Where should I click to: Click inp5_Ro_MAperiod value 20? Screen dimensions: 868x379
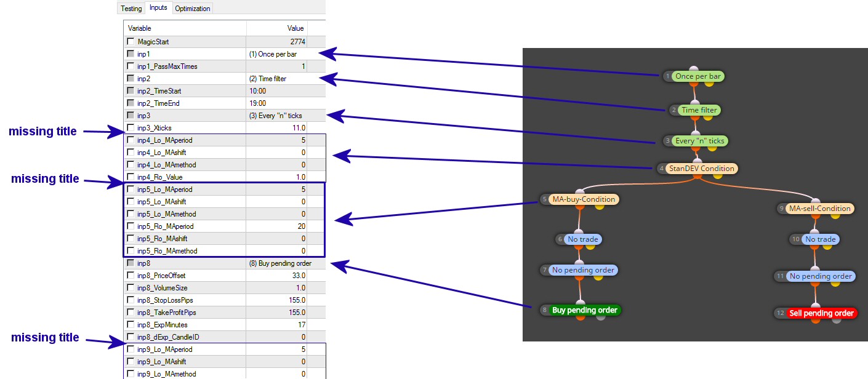point(277,226)
